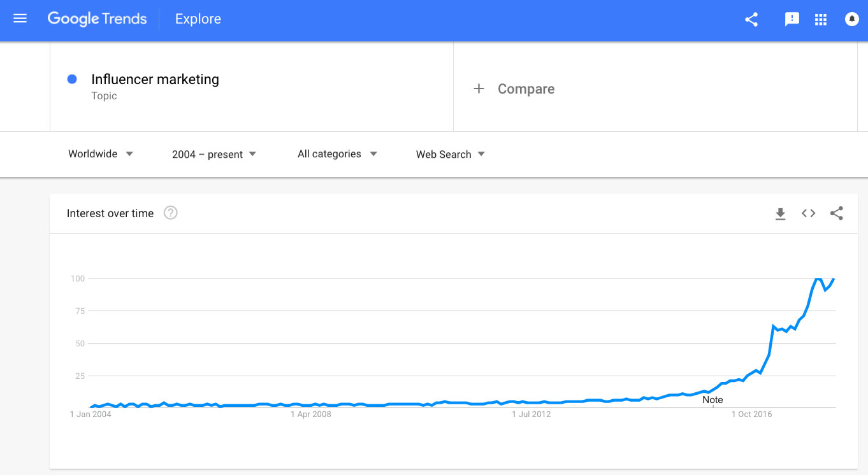Screen dimensions: 868x475
Task: Click the share icon in header
Action: click(x=751, y=19)
